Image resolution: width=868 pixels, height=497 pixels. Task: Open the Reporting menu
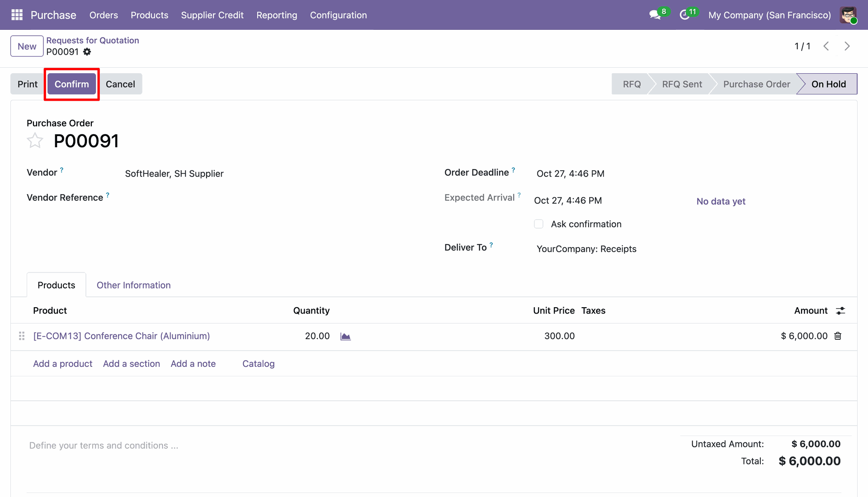pyautogui.click(x=277, y=15)
